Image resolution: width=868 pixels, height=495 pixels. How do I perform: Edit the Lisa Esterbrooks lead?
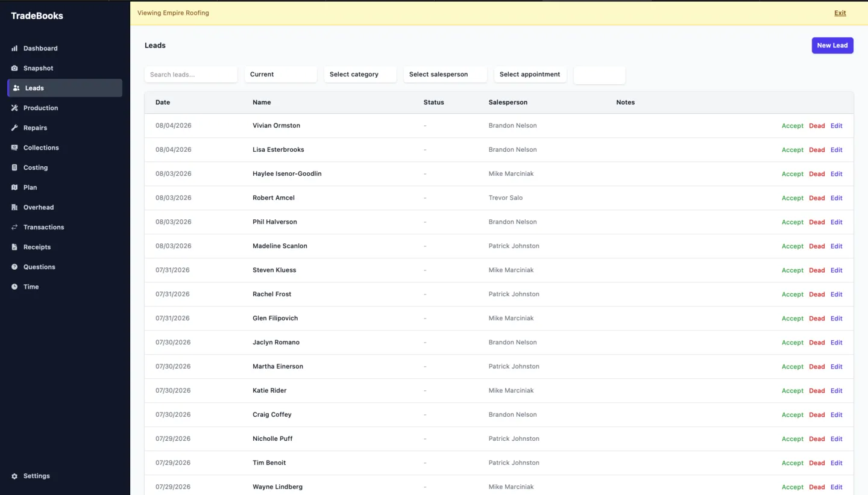tap(837, 150)
